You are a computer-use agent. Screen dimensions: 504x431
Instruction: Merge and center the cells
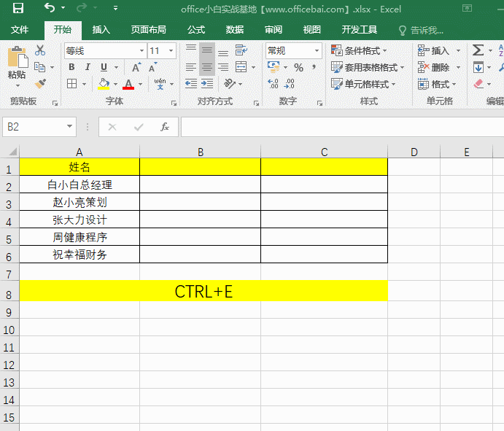(241, 67)
